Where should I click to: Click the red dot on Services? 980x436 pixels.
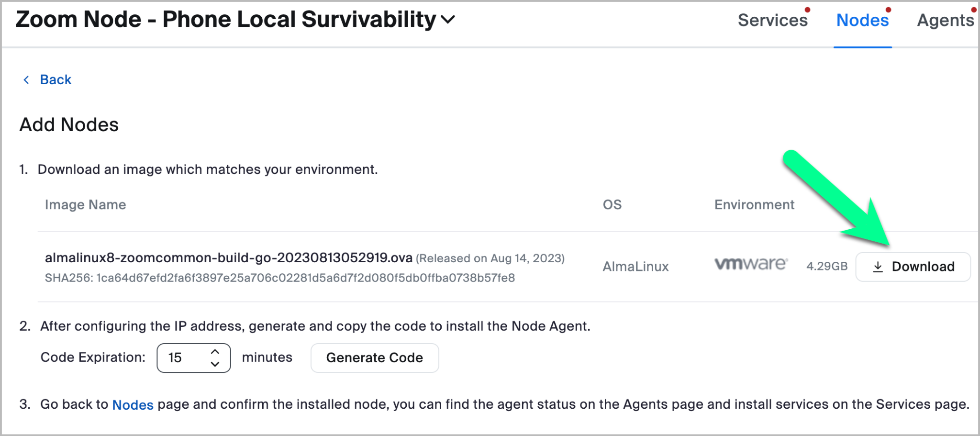point(807,10)
